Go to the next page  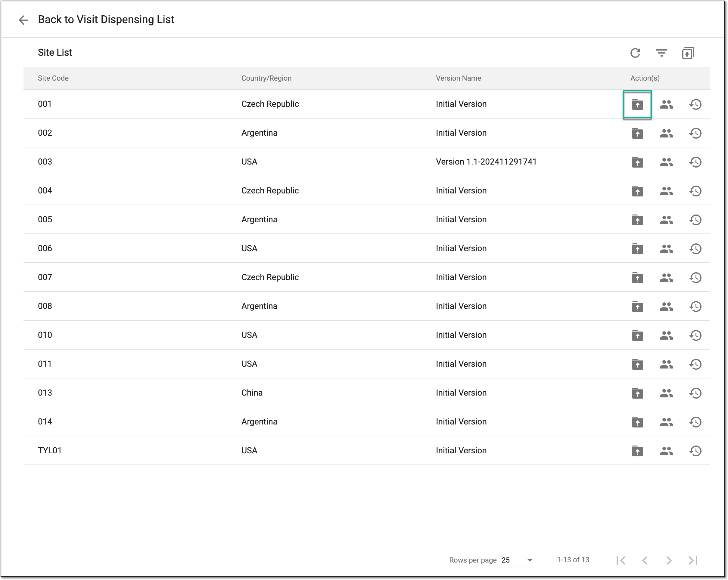(669, 560)
